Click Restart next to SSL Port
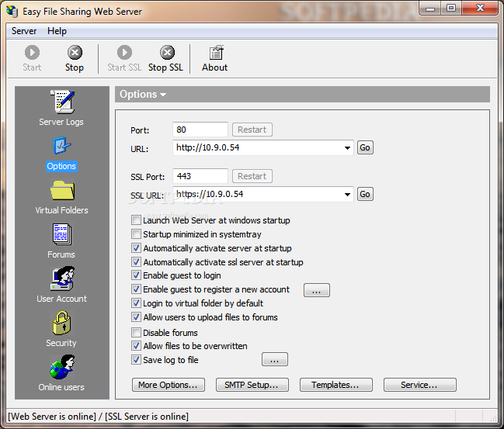The width and height of the screenshot is (504, 429). point(252,176)
